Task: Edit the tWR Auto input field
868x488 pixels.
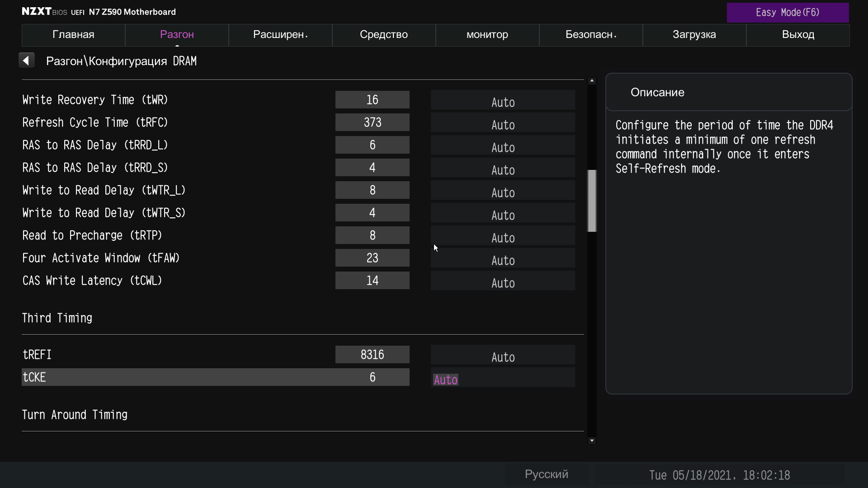Action: pyautogui.click(x=503, y=100)
